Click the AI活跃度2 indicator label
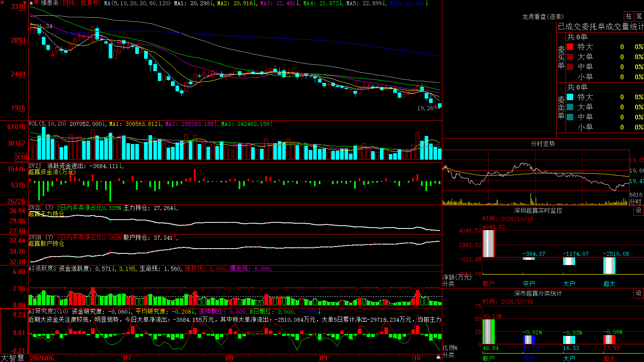This screenshot has width=644, height=362. [43, 268]
